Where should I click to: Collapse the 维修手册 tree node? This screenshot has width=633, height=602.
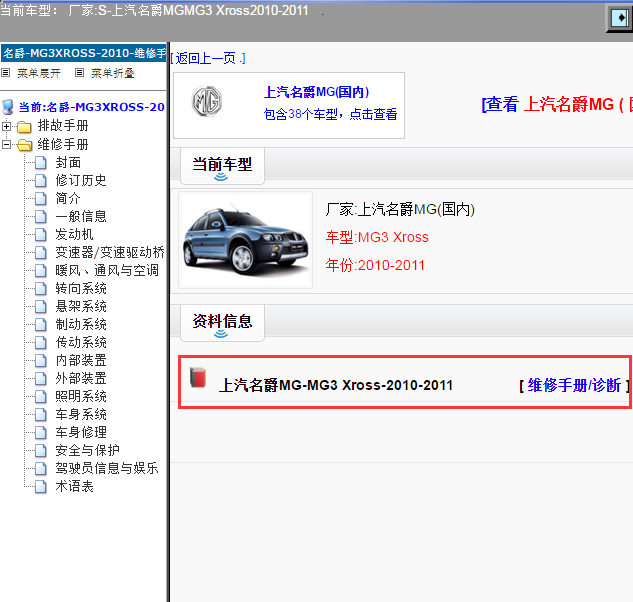(x=6, y=144)
